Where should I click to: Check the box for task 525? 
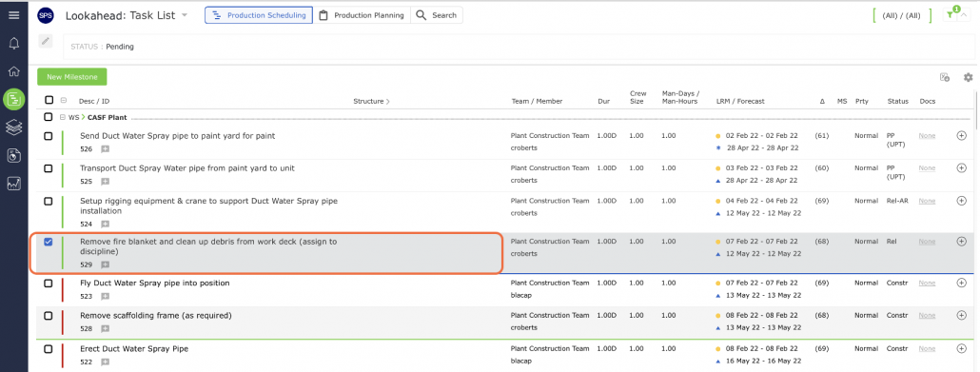pos(49,168)
